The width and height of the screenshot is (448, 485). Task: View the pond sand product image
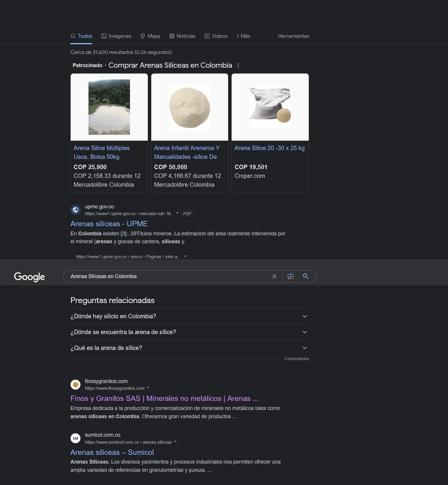(x=109, y=107)
